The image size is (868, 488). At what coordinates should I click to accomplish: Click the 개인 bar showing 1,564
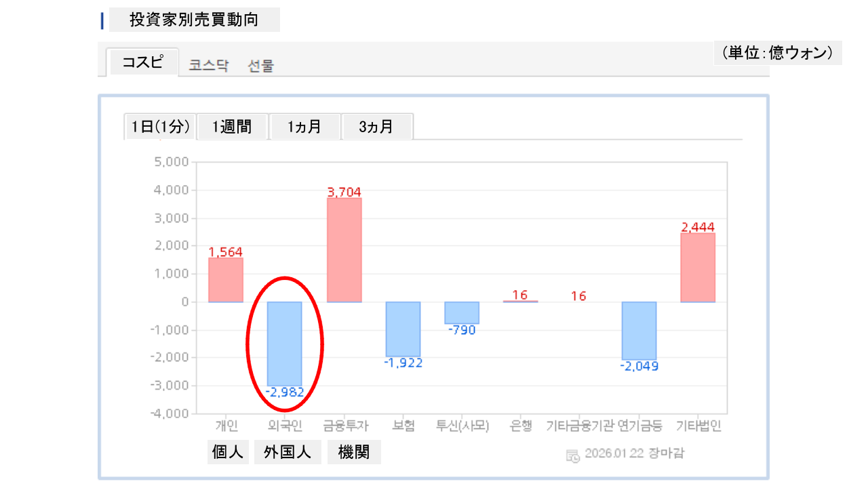click(226, 280)
